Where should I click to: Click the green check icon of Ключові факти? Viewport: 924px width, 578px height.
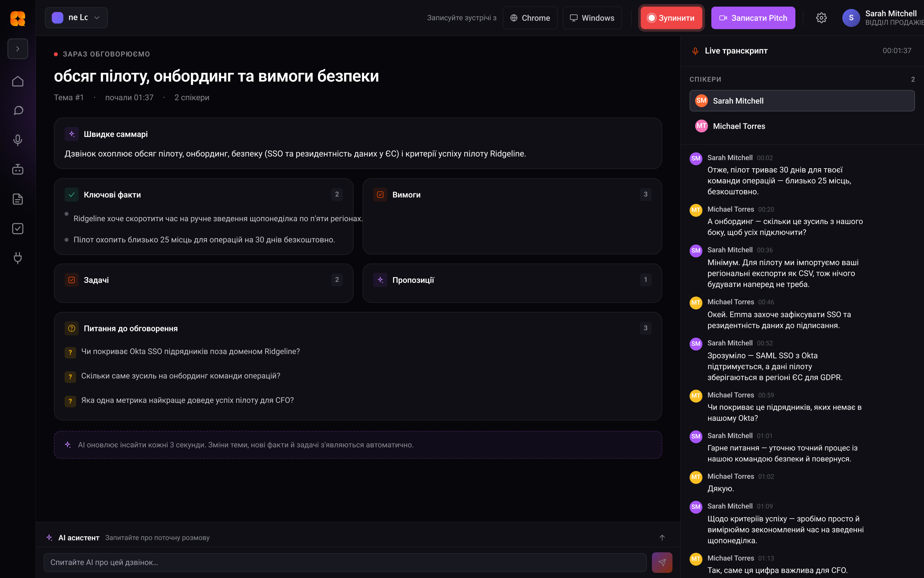point(72,195)
